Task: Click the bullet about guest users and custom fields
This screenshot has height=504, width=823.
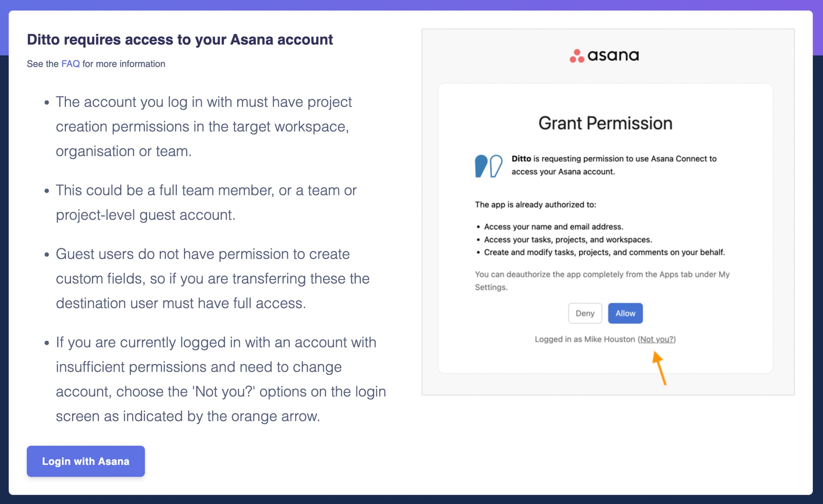Action: tap(213, 279)
